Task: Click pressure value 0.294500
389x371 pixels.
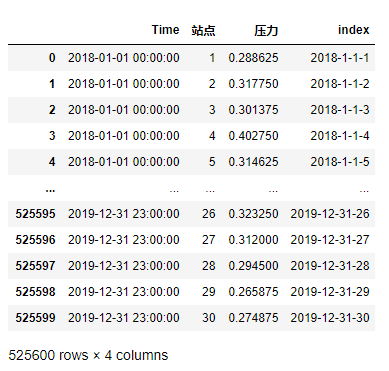Action: coord(253,266)
